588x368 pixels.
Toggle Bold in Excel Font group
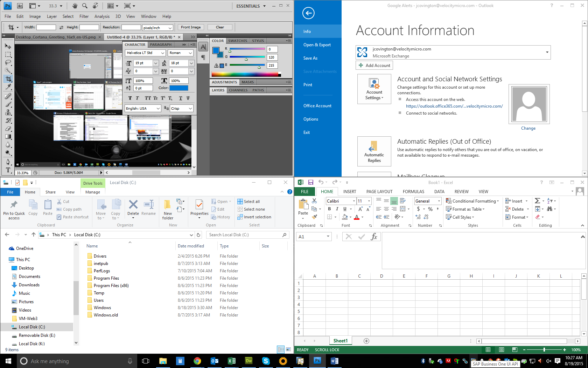[329, 209]
